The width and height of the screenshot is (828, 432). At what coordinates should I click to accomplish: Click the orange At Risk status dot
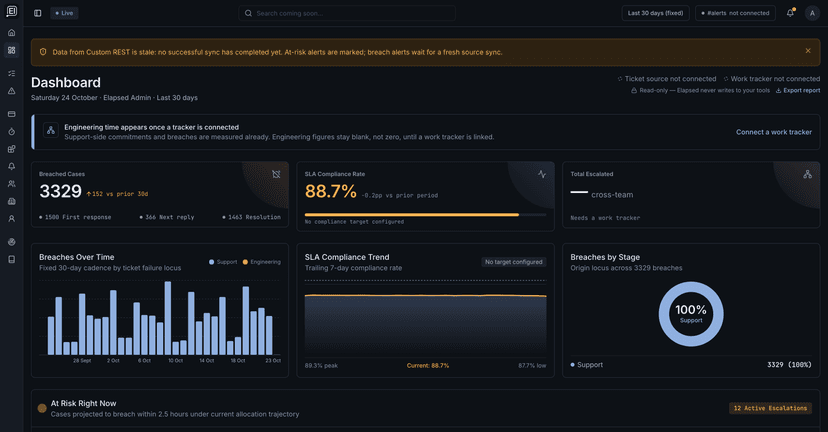42,408
